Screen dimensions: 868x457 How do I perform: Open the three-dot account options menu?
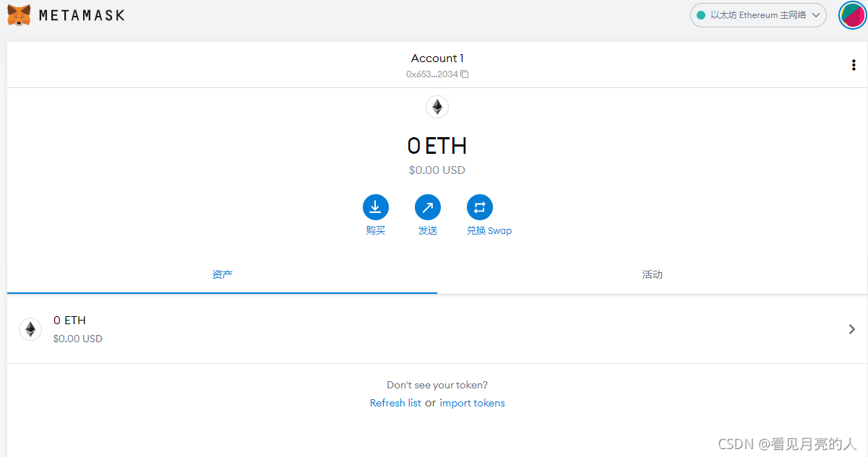click(x=854, y=65)
